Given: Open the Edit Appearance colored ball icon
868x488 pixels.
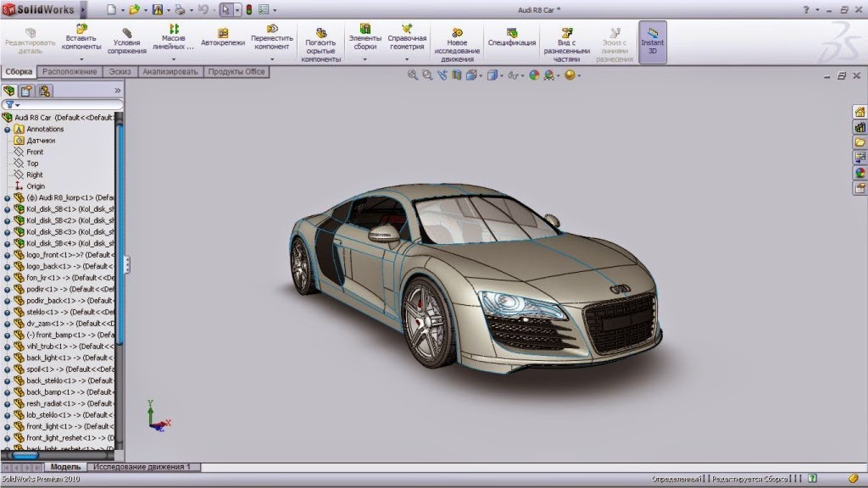Looking at the screenshot, I should 533,74.
